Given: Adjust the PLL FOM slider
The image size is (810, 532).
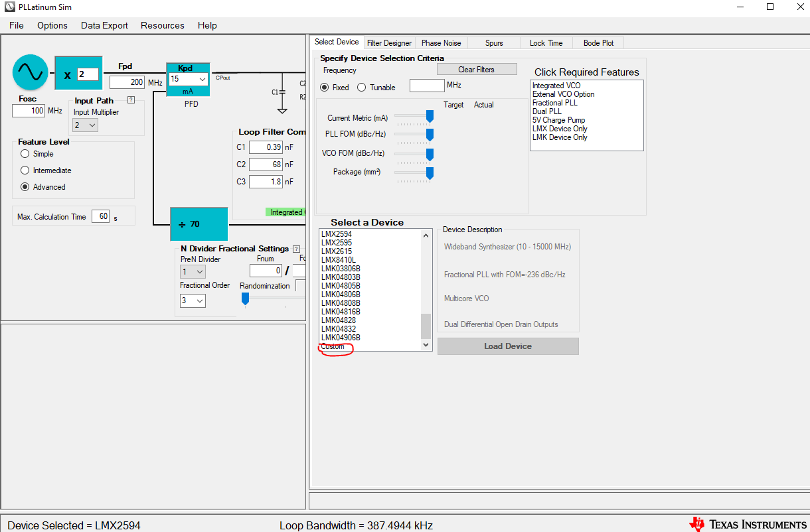Looking at the screenshot, I should (x=430, y=135).
